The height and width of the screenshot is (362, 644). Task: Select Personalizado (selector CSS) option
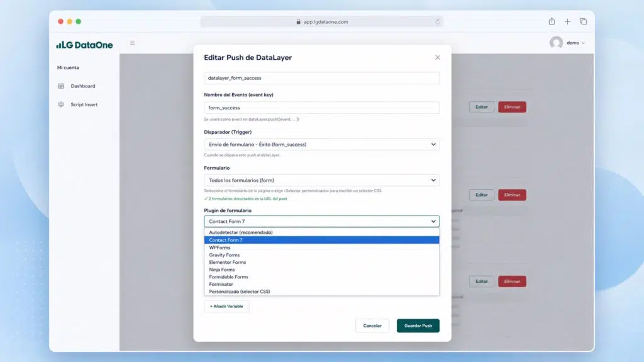point(321,292)
